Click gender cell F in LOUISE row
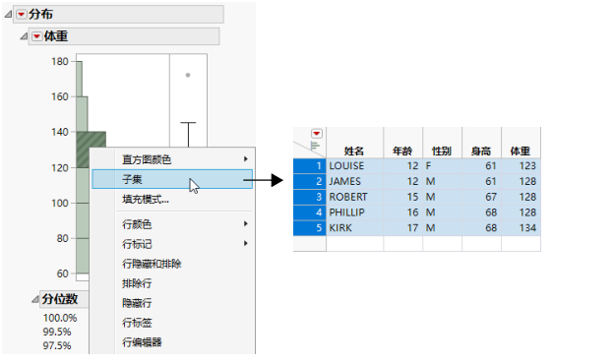The image size is (614, 364). (443, 166)
